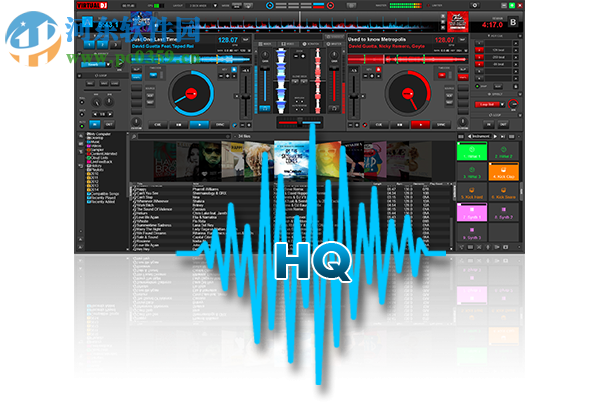600x403 pixels.
Task: Adjust deck A pitch slider
Action: pyautogui.click(x=245, y=96)
